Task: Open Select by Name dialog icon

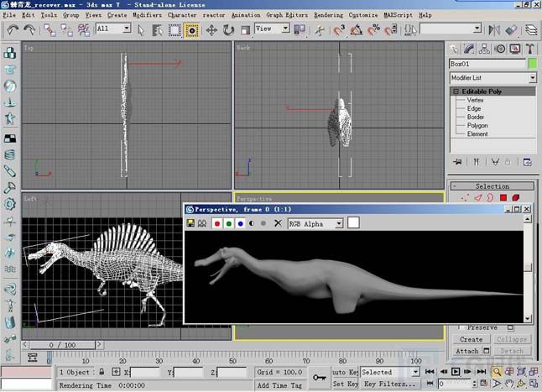Action: click(157, 30)
